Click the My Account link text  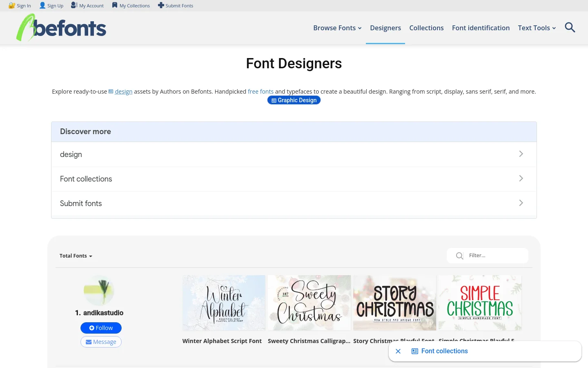tap(91, 6)
